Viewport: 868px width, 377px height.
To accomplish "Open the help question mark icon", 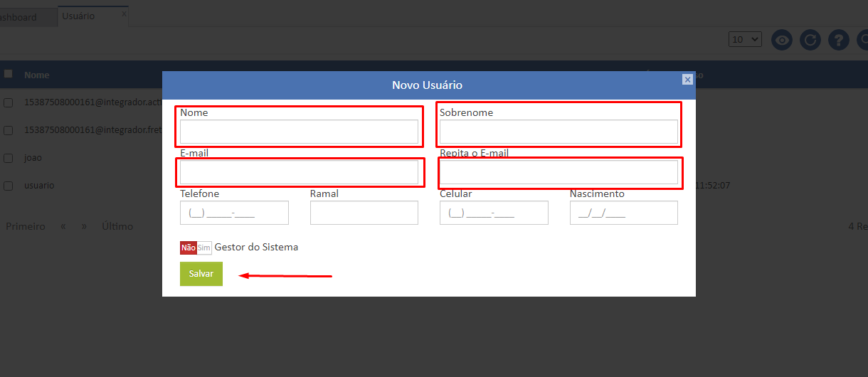I will pyautogui.click(x=839, y=40).
